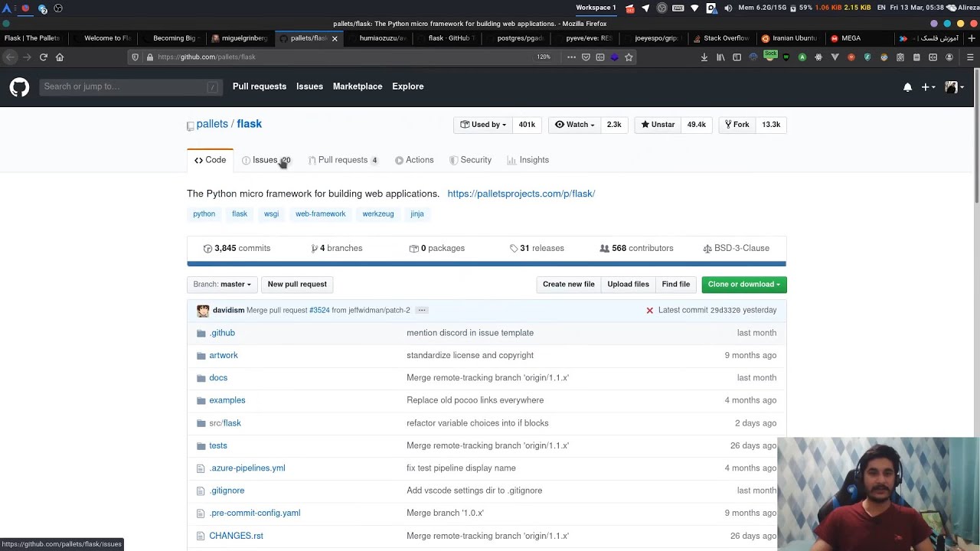Image resolution: width=980 pixels, height=551 pixels.
Task: Open the notifications bell
Action: (907, 87)
